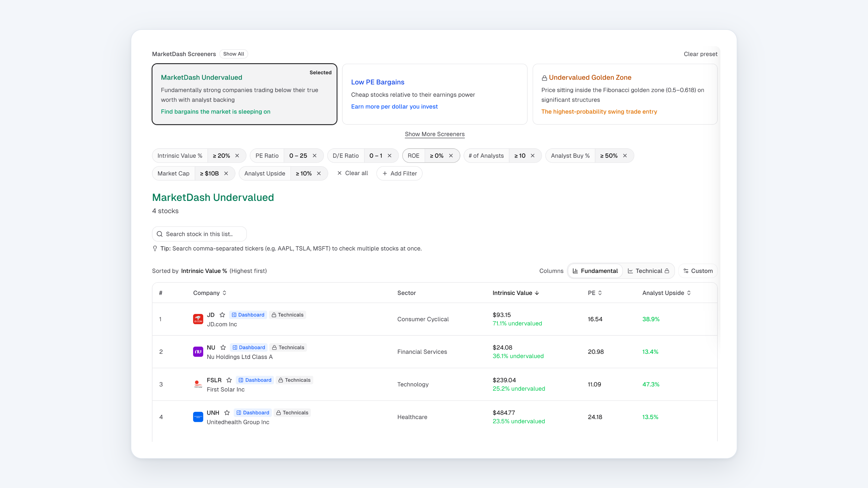Sort table by Analyst Upside column
This screenshot has width=868, height=488.
pyautogui.click(x=666, y=293)
